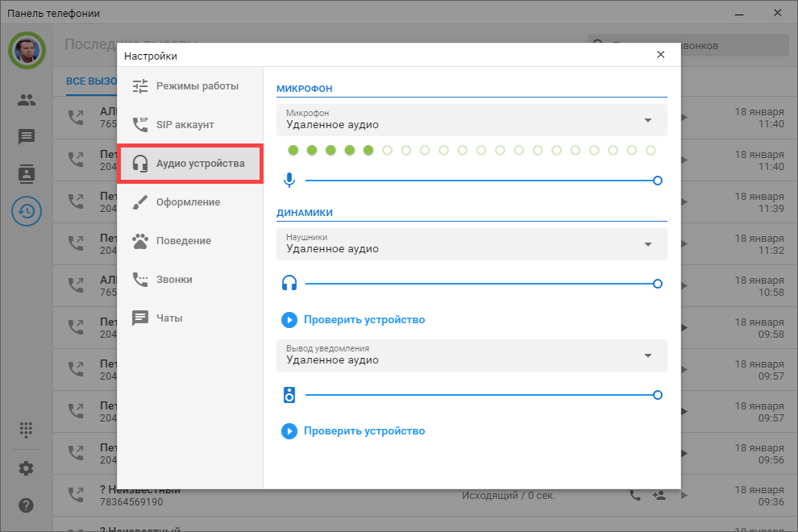
Task: Click the user avatar picture
Action: tap(27, 50)
